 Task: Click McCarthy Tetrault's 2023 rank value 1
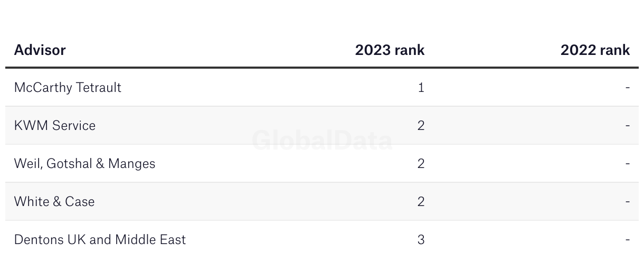click(421, 88)
